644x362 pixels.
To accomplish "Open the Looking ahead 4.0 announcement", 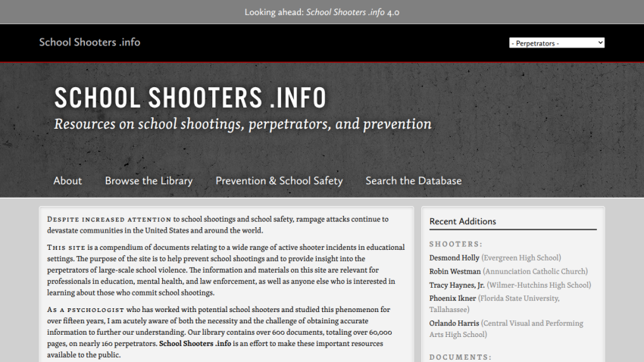I will coord(322,12).
